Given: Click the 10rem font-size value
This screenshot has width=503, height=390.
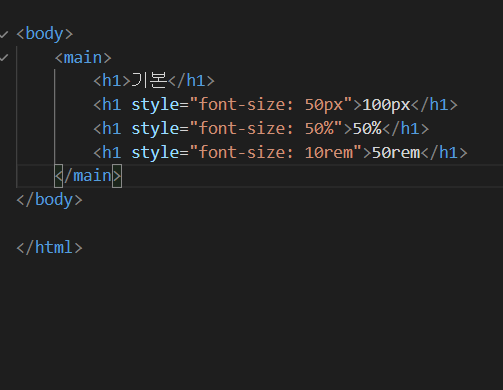Looking at the screenshot, I should [329, 153].
